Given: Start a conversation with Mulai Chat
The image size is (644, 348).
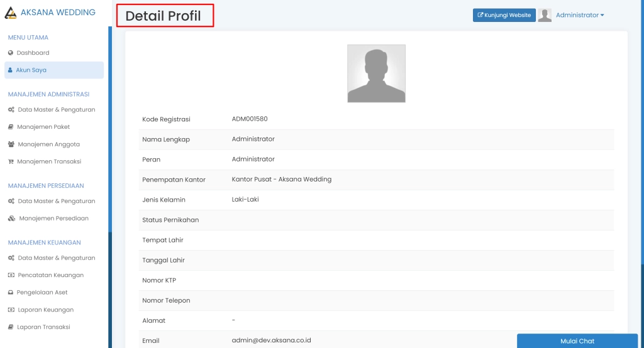Looking at the screenshot, I should (577, 341).
